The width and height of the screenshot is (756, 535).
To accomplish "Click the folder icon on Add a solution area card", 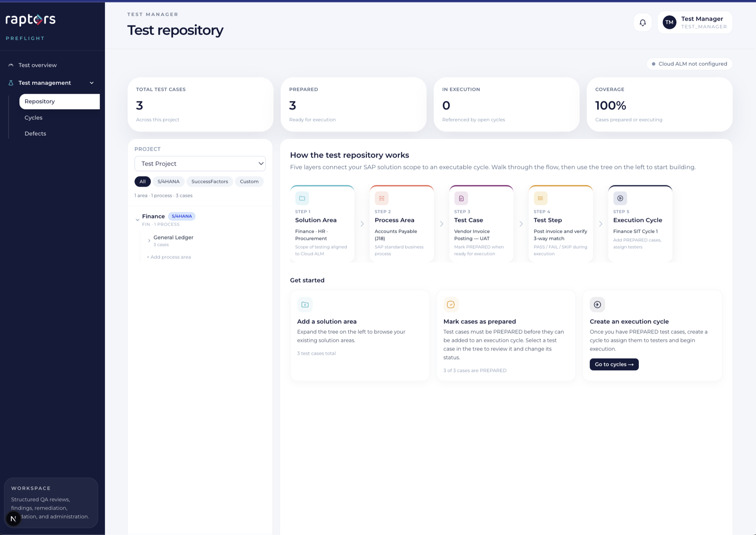I will pos(305,304).
